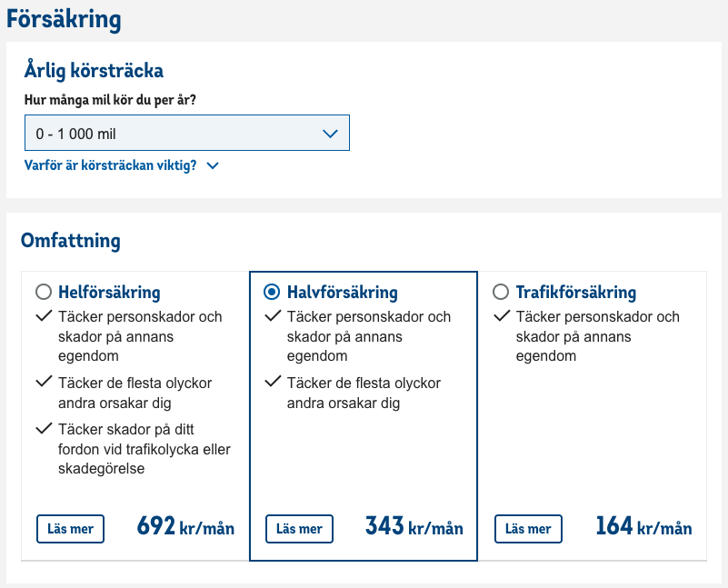Click the "Omfattning" section heading

(71, 241)
